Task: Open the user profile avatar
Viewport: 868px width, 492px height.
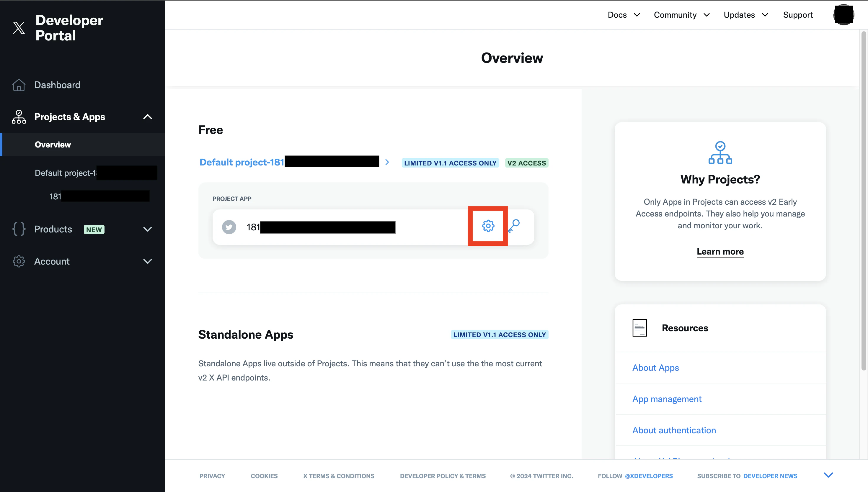Action: pos(843,14)
